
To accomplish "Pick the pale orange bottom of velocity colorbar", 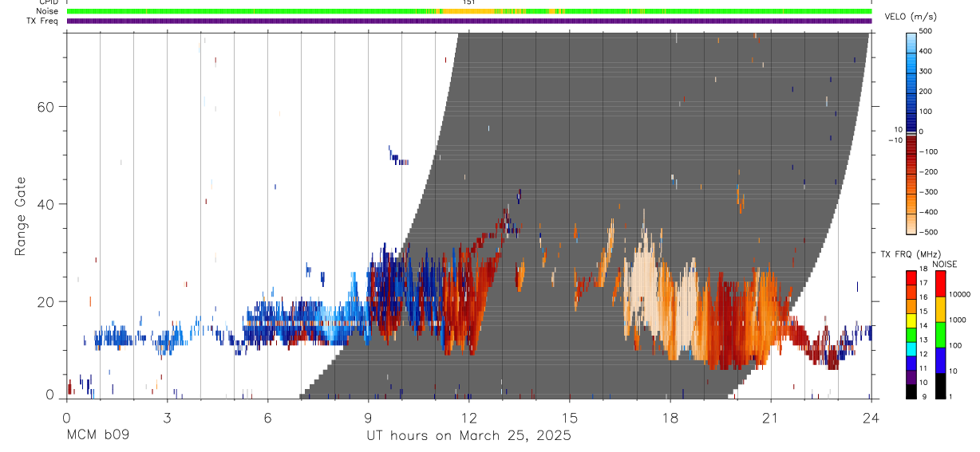I will [x=911, y=223].
